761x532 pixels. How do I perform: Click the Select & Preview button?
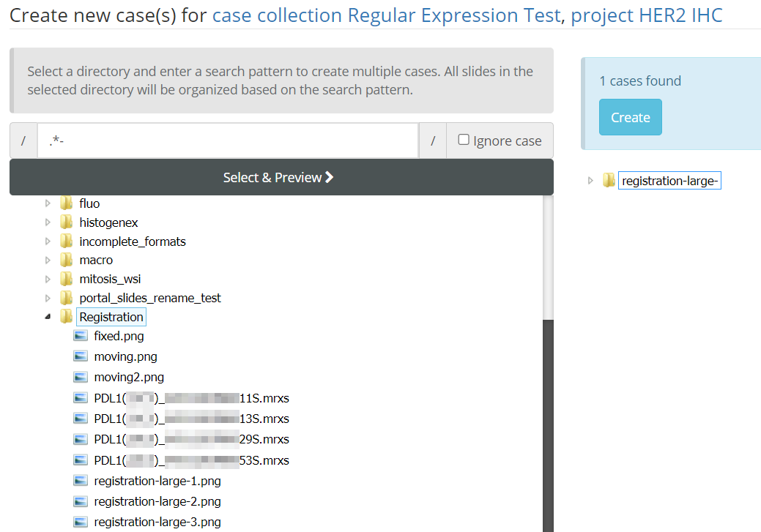[x=281, y=178]
